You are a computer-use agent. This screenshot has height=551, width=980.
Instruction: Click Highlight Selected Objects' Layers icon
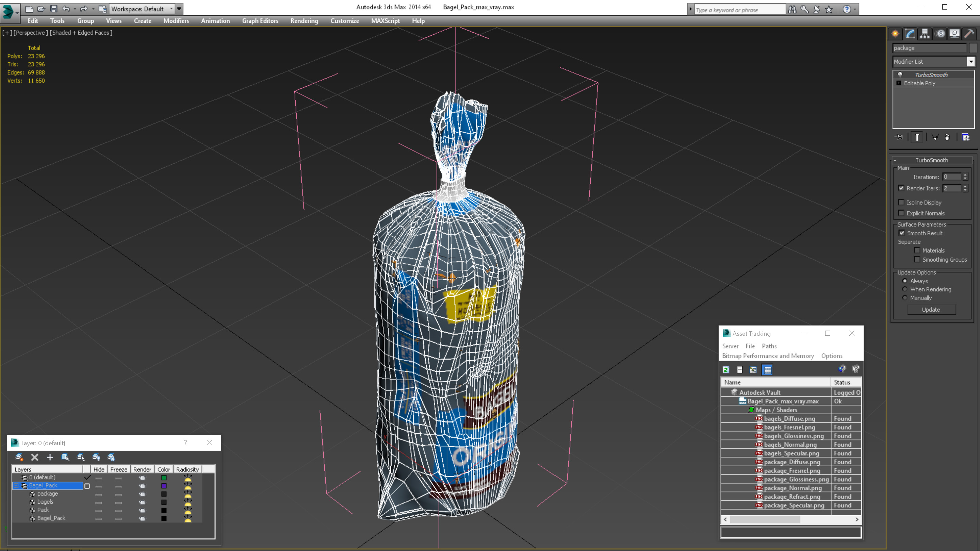[x=81, y=457]
